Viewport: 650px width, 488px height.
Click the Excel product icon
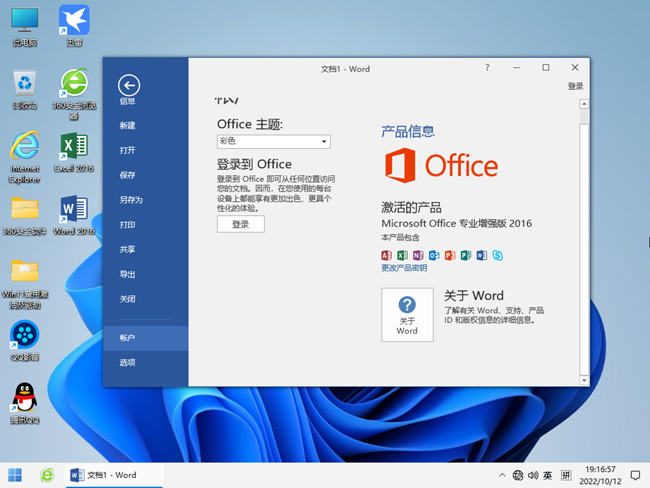click(x=402, y=255)
